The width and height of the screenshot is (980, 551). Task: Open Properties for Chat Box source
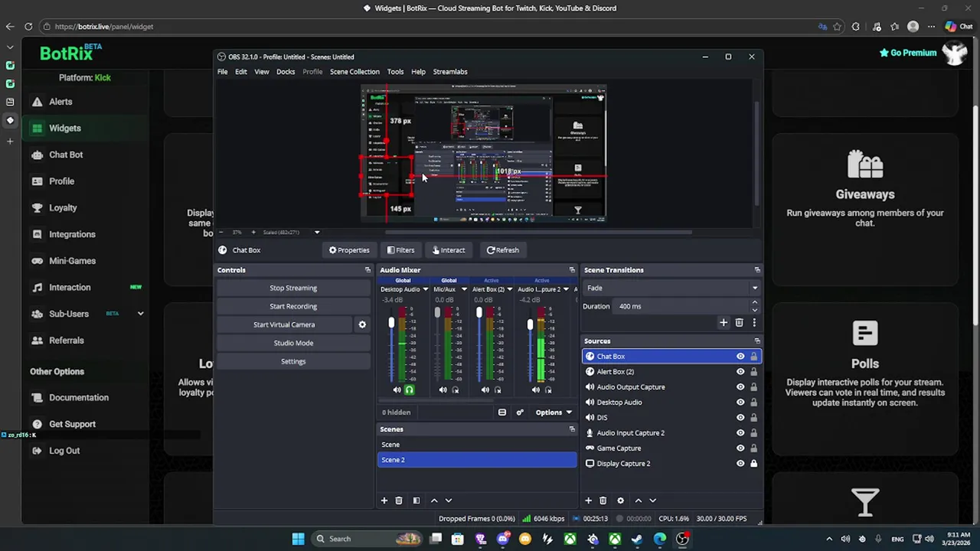pos(349,250)
